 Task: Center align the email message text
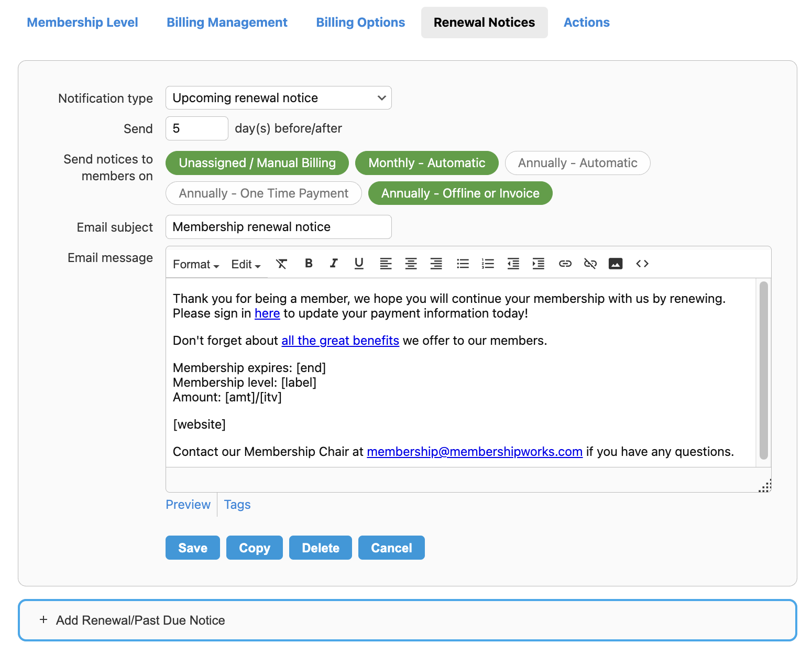[411, 264]
